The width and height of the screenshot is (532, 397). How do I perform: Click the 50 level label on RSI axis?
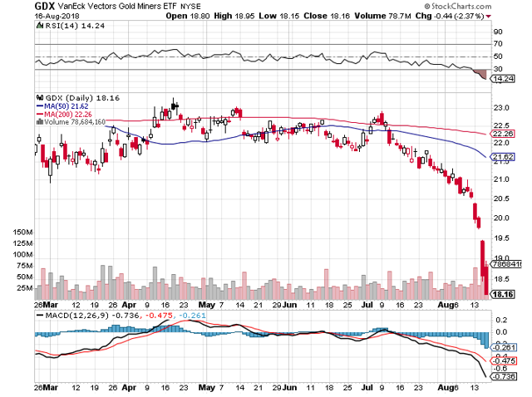click(x=498, y=56)
